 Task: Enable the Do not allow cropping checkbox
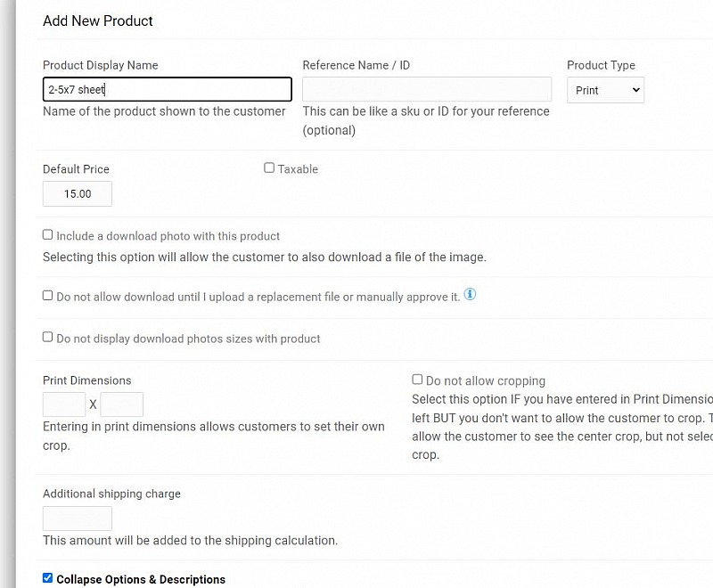tap(417, 379)
